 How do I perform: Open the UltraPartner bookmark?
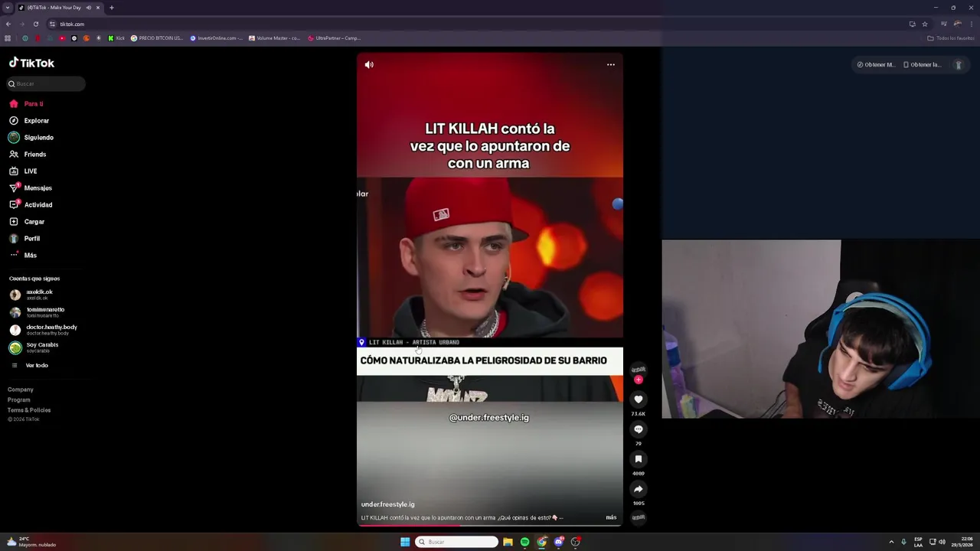pos(334,37)
